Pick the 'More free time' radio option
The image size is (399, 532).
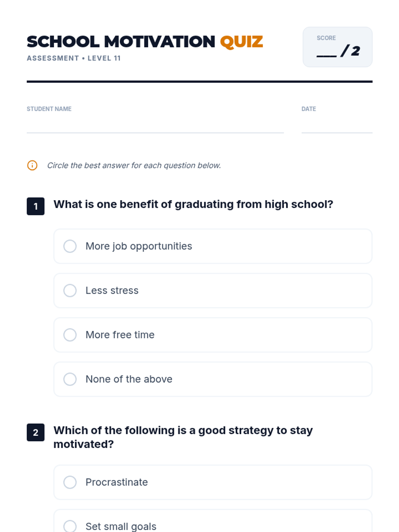(70, 335)
